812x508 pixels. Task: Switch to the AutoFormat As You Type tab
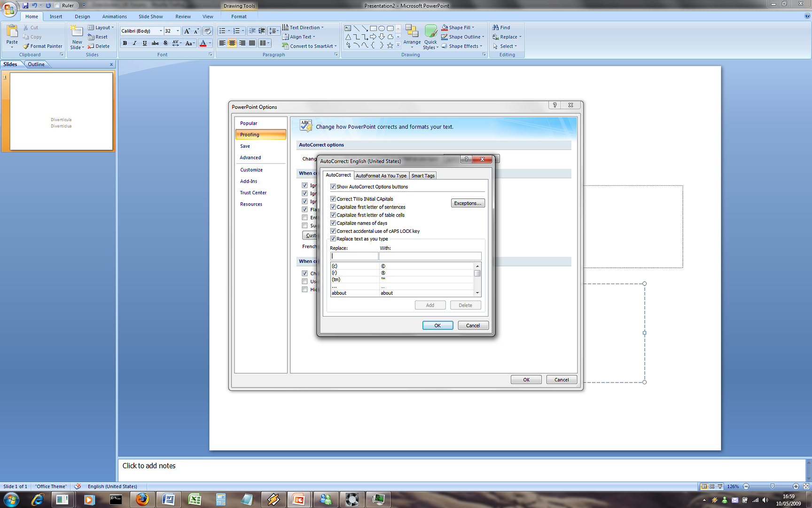click(381, 175)
